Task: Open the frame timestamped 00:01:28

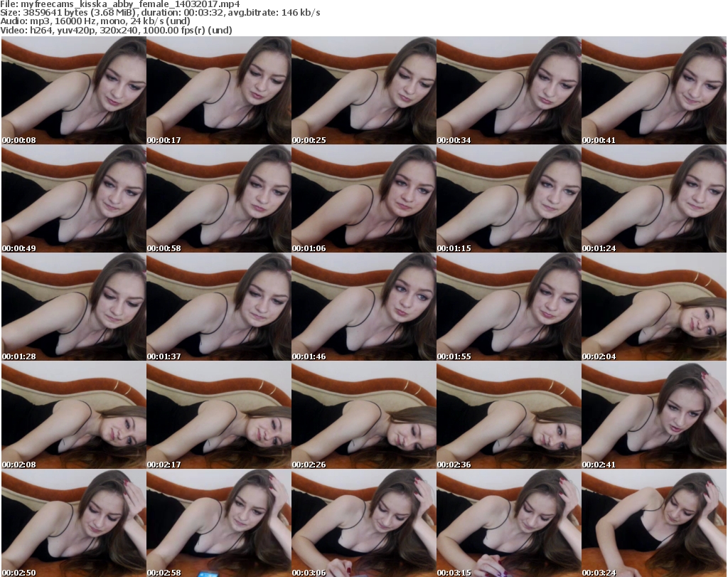Action: (74, 307)
